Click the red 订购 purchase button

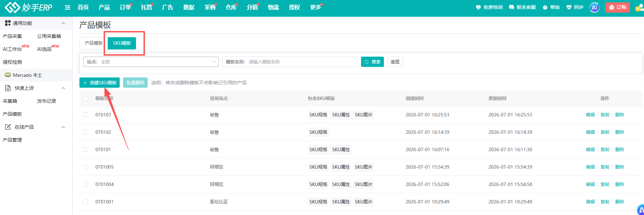click(617, 7)
